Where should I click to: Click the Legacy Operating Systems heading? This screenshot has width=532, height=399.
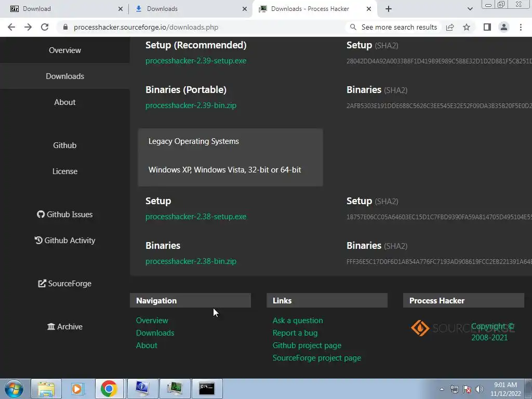click(193, 141)
